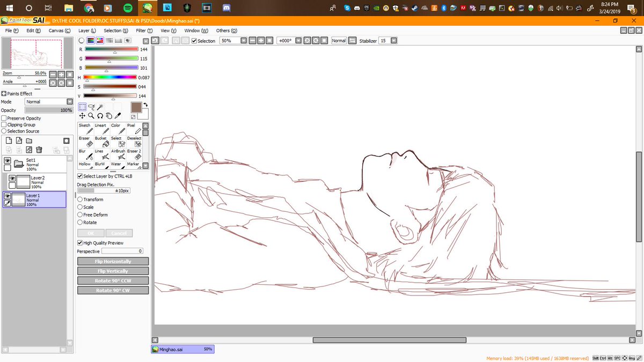This screenshot has height=362, width=644.
Task: Hide Layer2 using its eye icon
Action: click(x=12, y=178)
